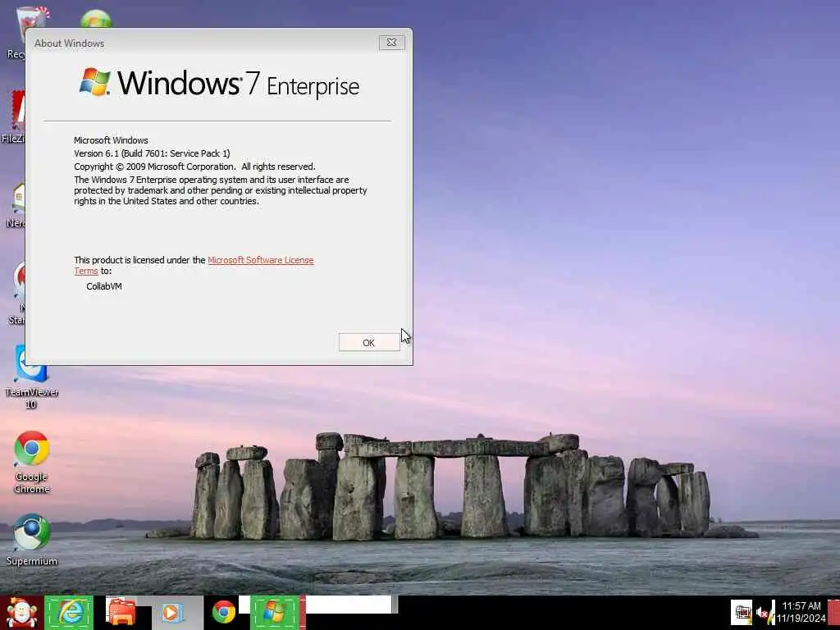Select the About Windows taskbar button
The width and height of the screenshot is (840, 630).
point(275,613)
